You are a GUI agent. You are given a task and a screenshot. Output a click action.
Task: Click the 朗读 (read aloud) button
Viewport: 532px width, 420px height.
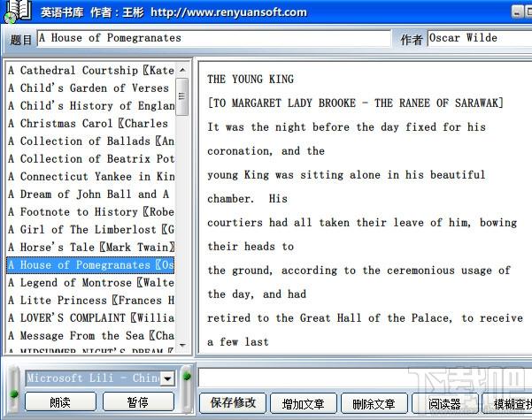[x=60, y=402]
